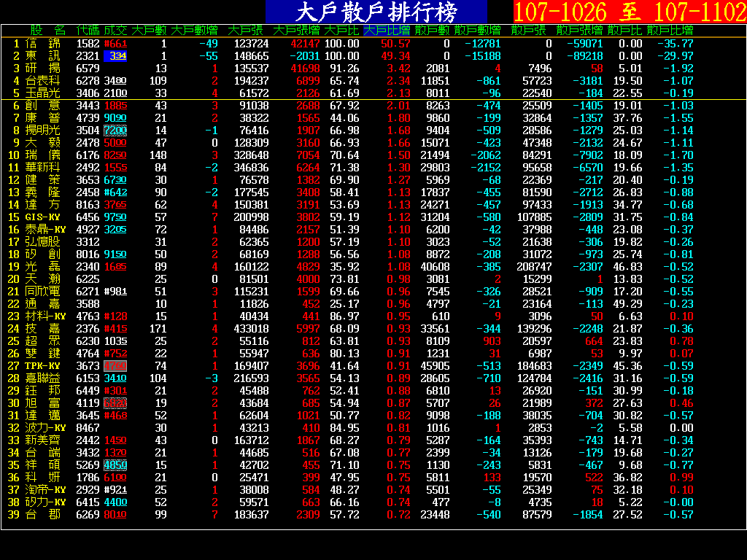Click the 代碼 column header
747x560 pixels.
point(88,30)
